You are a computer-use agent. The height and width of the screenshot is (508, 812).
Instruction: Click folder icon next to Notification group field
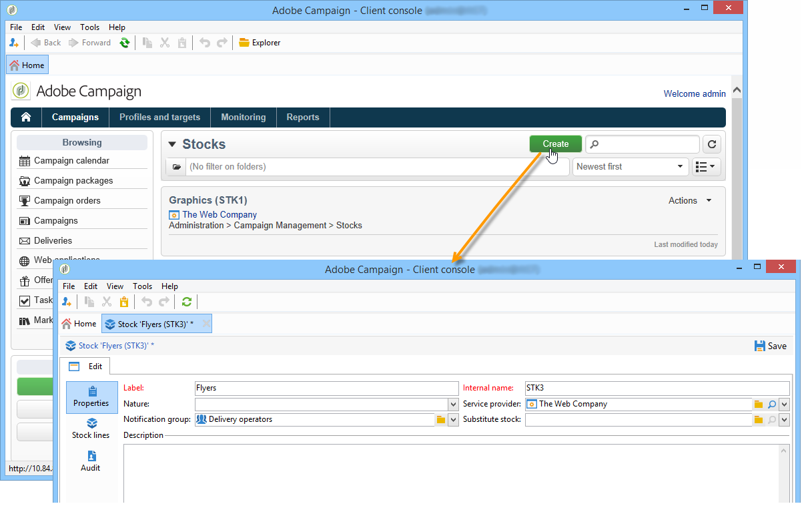pos(440,420)
